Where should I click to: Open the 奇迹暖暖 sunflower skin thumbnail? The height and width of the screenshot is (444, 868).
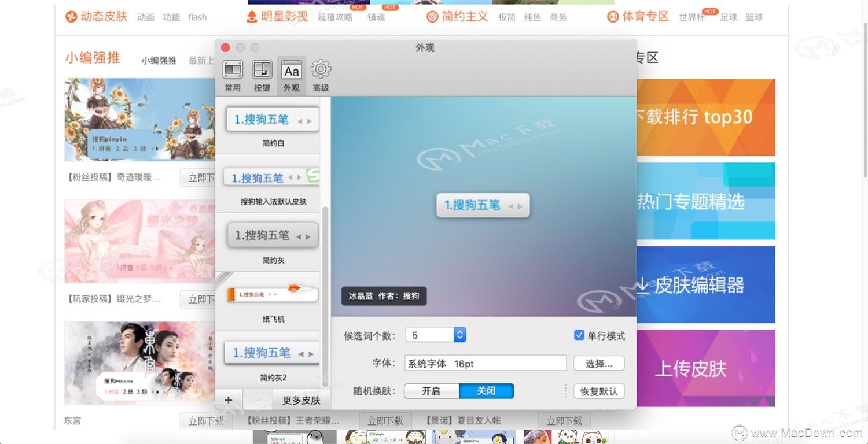(x=139, y=120)
